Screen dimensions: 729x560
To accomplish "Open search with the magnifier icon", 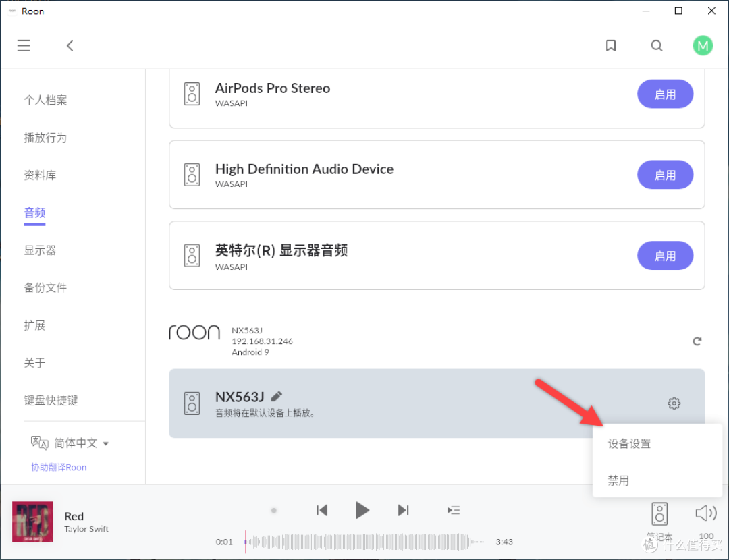I will click(656, 46).
